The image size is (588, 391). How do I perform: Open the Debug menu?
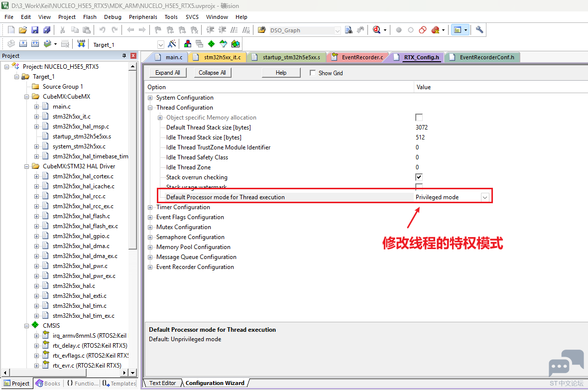[113, 17]
